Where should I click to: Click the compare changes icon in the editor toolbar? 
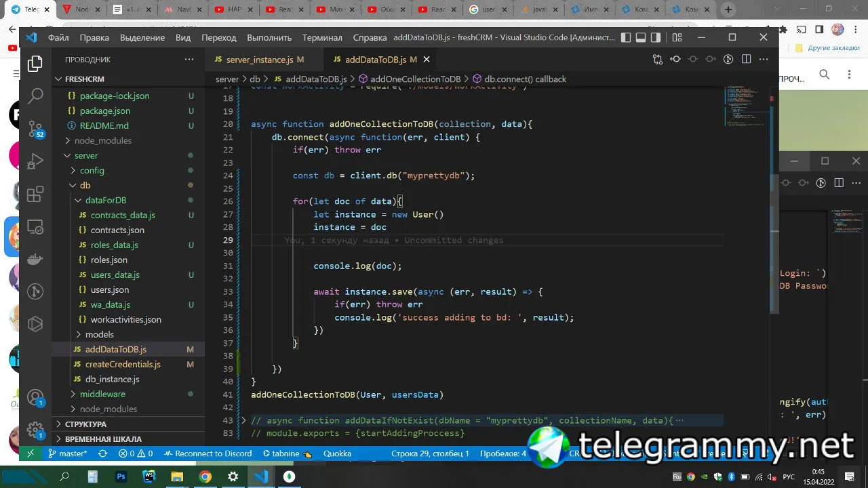coord(657,60)
